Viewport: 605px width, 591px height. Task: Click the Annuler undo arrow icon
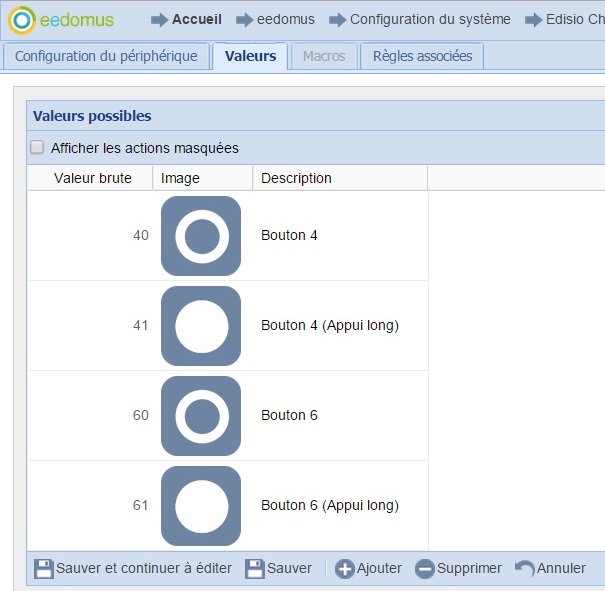(525, 569)
